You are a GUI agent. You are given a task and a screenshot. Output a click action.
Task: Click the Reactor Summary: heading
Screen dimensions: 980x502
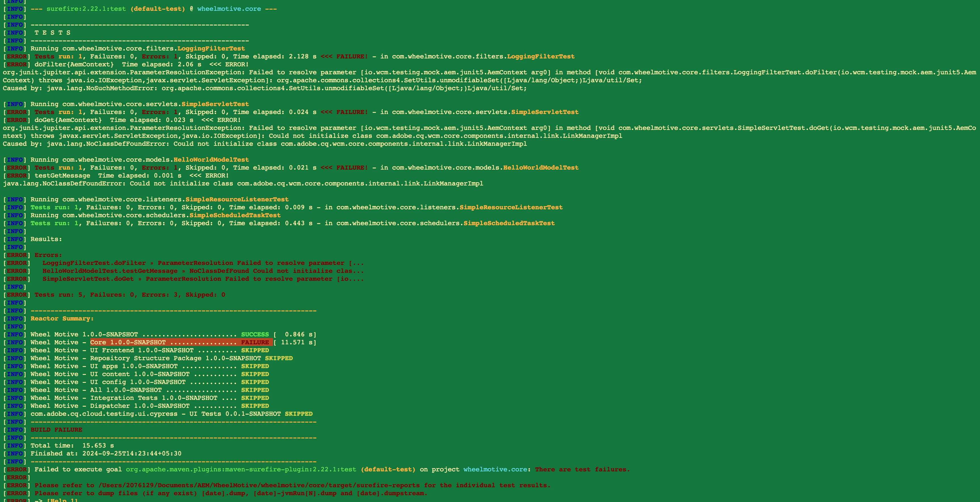62,319
